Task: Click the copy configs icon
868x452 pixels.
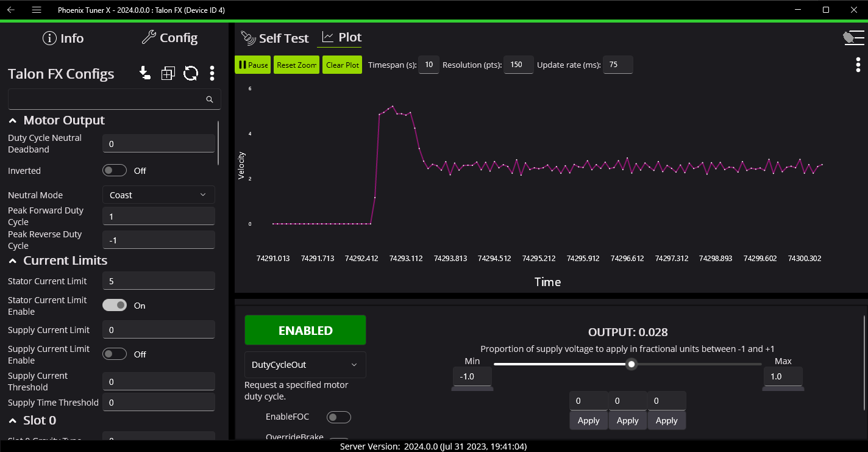Action: coord(168,74)
